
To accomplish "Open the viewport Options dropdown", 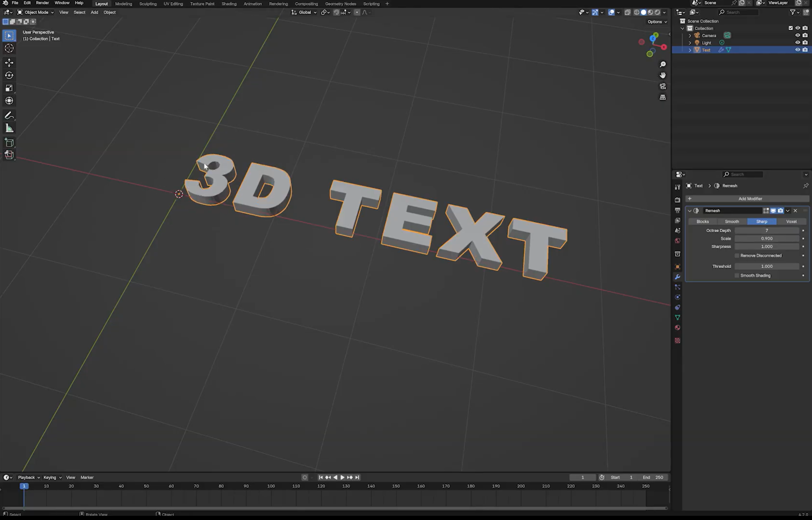I will [657, 22].
